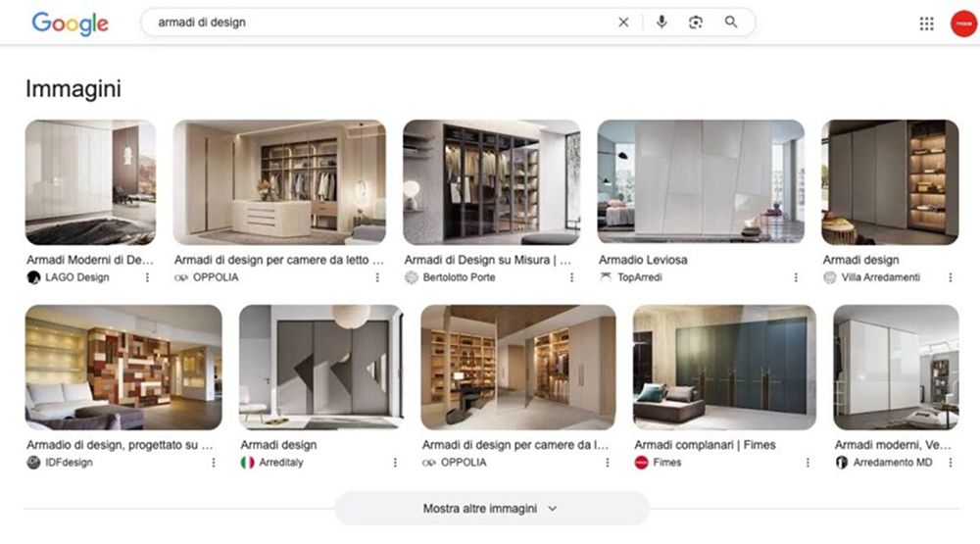Click Arreditaly source name

(x=281, y=463)
